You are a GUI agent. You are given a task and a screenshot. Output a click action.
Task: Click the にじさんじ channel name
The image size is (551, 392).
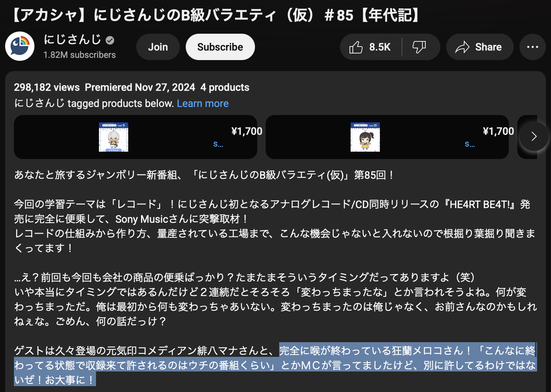click(73, 40)
